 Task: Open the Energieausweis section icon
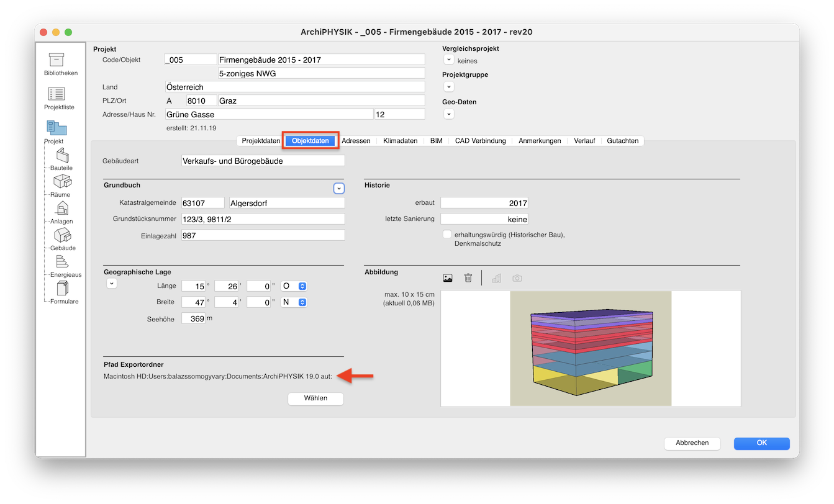[x=62, y=261]
